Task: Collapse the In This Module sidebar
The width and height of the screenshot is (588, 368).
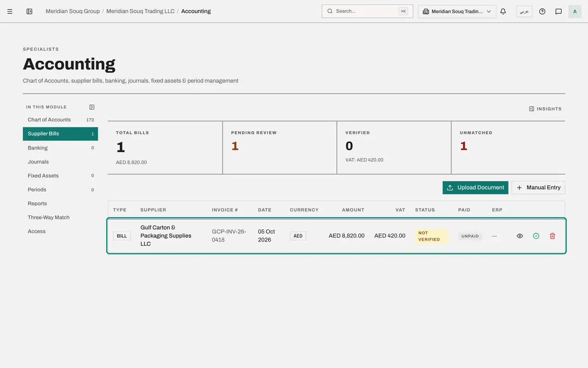Action: [92, 107]
